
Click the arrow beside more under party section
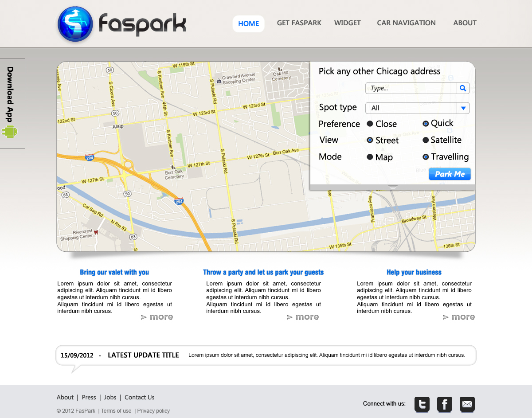[x=289, y=316]
